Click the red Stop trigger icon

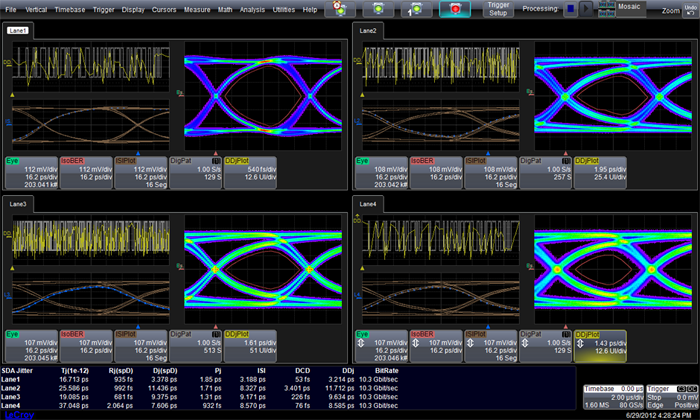456,9
